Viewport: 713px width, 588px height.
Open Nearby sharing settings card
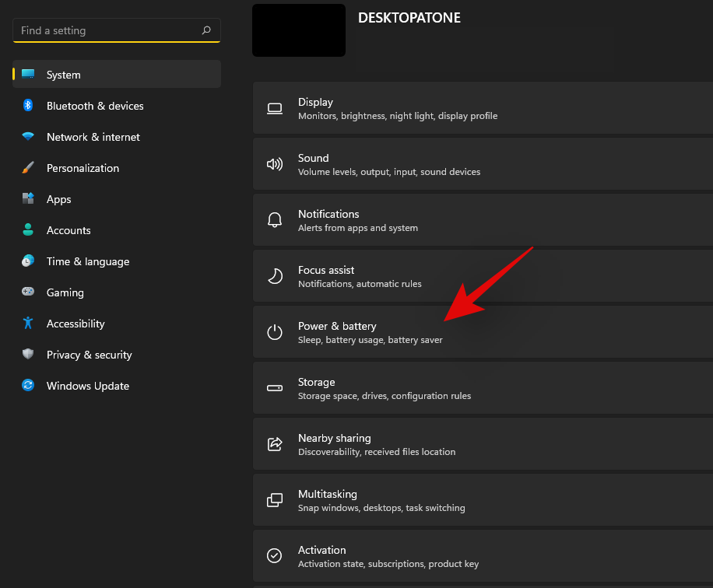click(483, 444)
